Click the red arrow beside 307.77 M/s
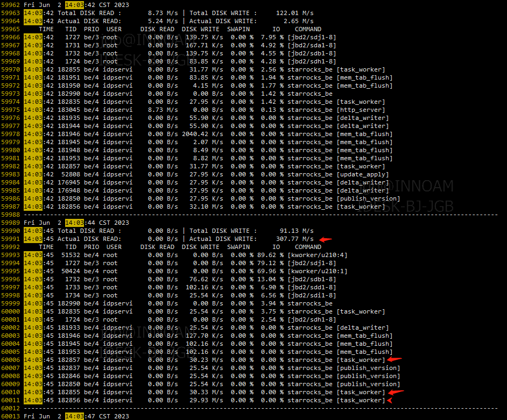Image resolution: width=507 pixels, height=420 pixels. point(326,239)
